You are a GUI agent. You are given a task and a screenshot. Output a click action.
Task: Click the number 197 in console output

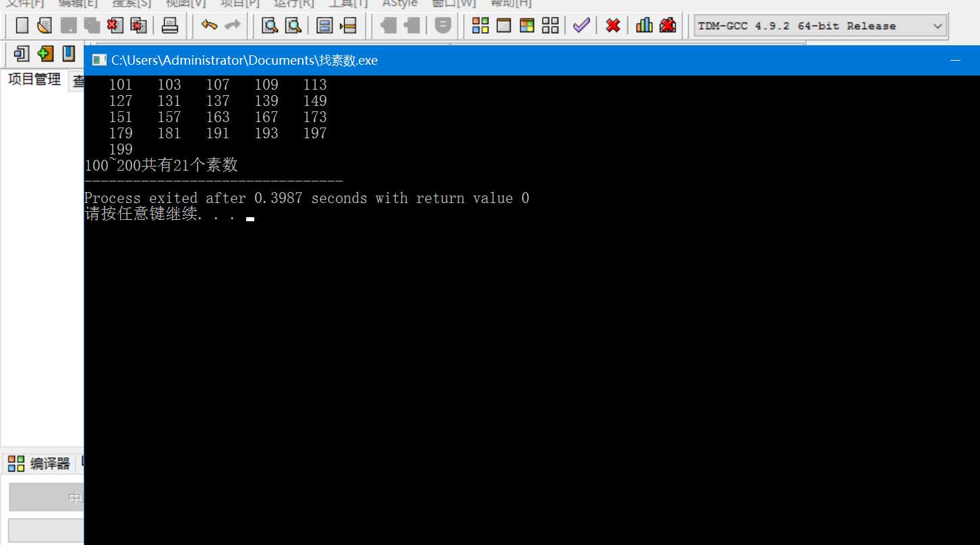coord(315,134)
